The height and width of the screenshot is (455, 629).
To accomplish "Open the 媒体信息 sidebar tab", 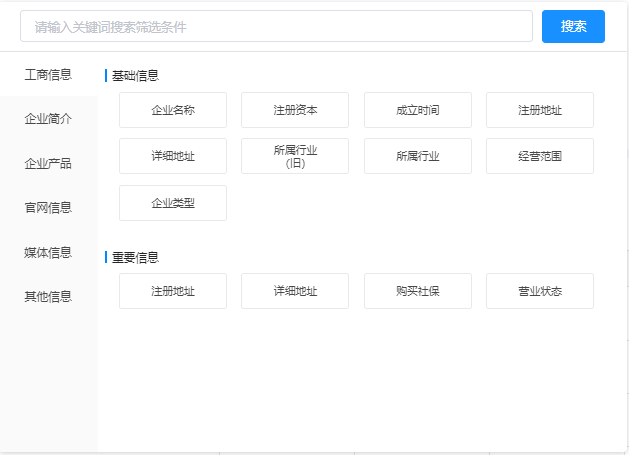I will pos(48,252).
